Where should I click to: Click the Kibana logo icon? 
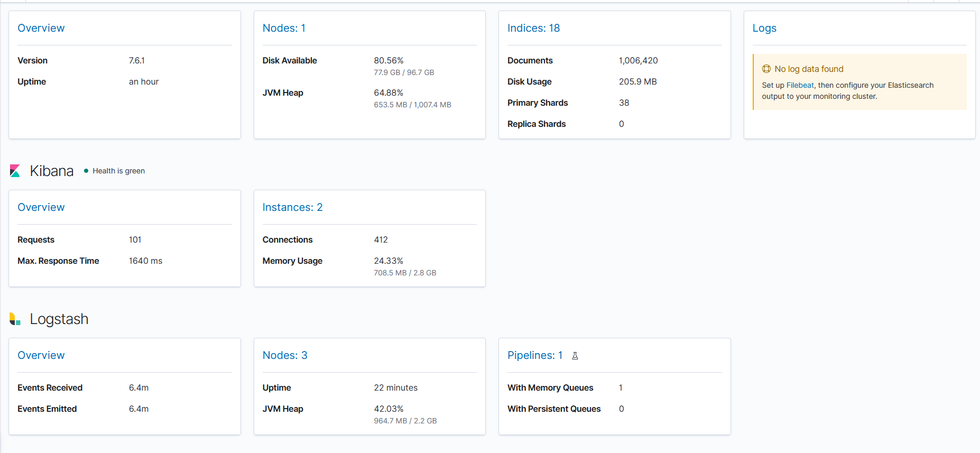click(x=15, y=171)
